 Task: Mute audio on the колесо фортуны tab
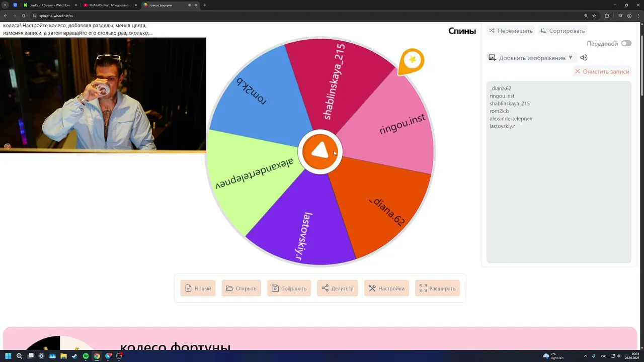point(190,5)
